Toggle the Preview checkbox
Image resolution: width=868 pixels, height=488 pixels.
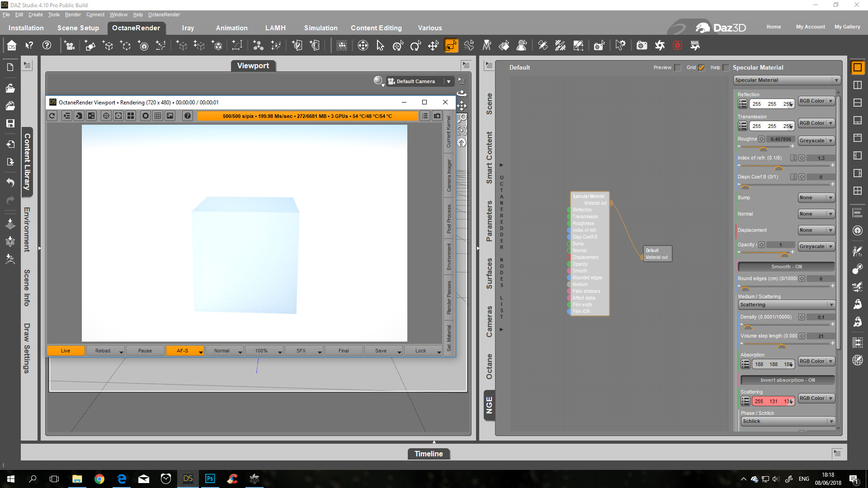[677, 68]
